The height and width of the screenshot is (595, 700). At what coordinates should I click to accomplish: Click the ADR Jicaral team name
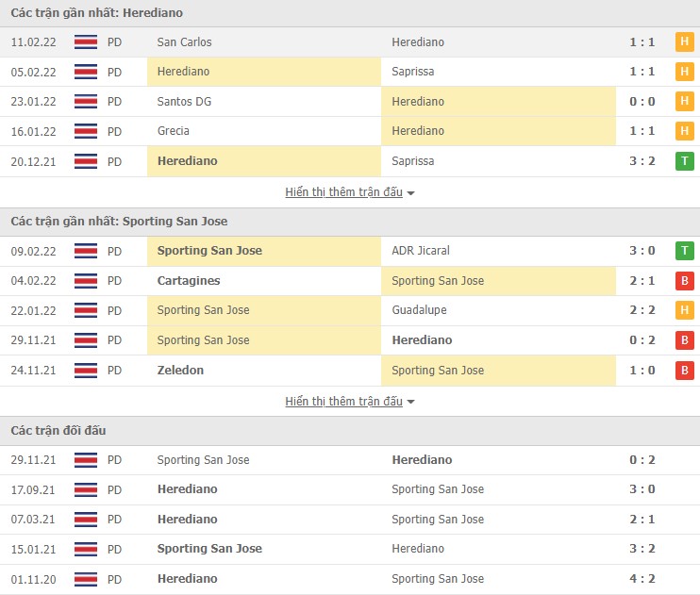[421, 251]
